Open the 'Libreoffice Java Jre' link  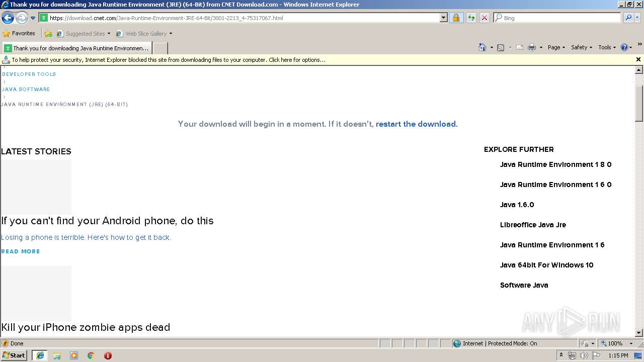(533, 225)
